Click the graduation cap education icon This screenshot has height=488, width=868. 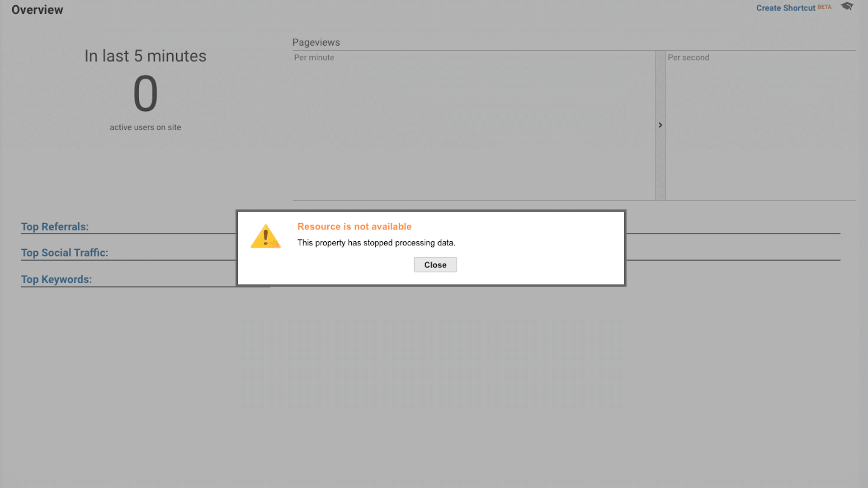(x=846, y=6)
